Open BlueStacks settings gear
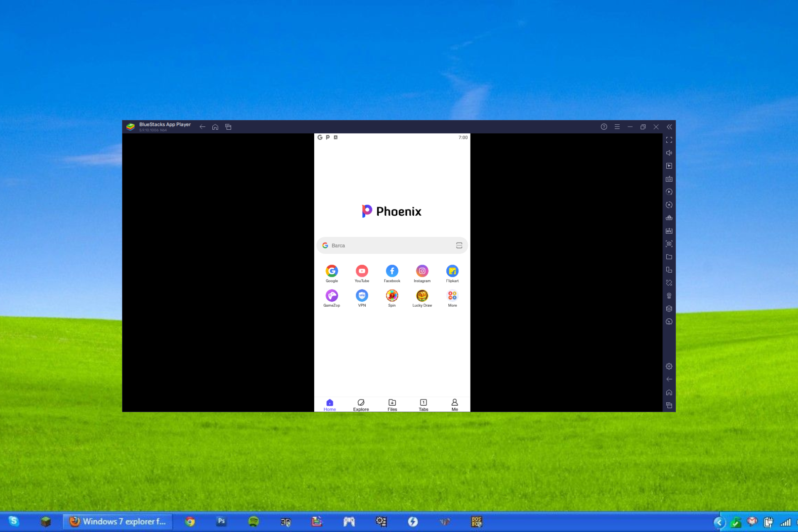 coord(669,366)
